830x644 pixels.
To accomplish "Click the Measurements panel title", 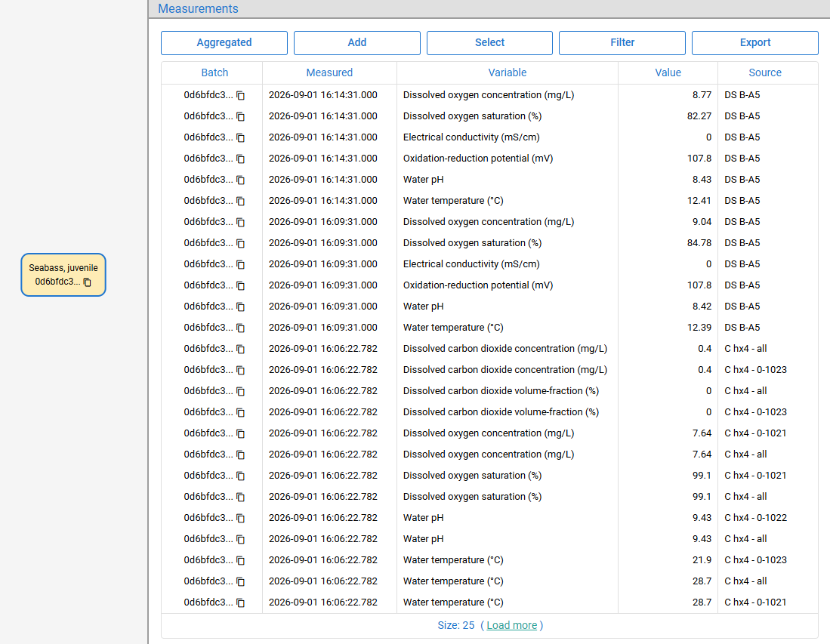I will 198,8.
